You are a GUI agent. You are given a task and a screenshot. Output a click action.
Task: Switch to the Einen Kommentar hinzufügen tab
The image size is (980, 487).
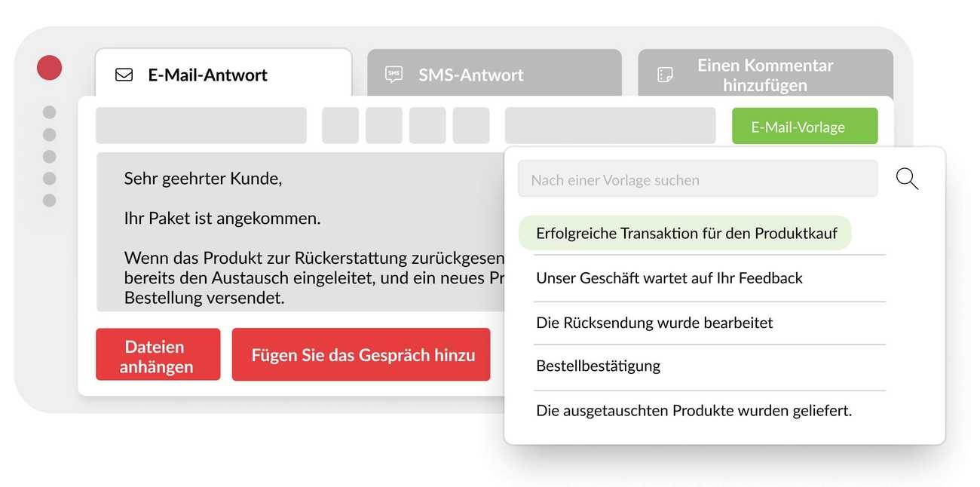tap(766, 74)
